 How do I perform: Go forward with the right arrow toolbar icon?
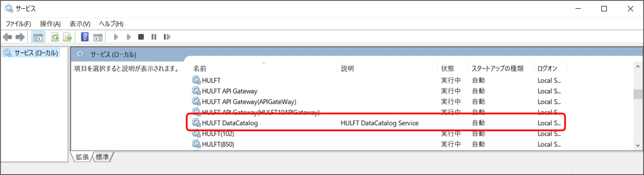coord(20,37)
